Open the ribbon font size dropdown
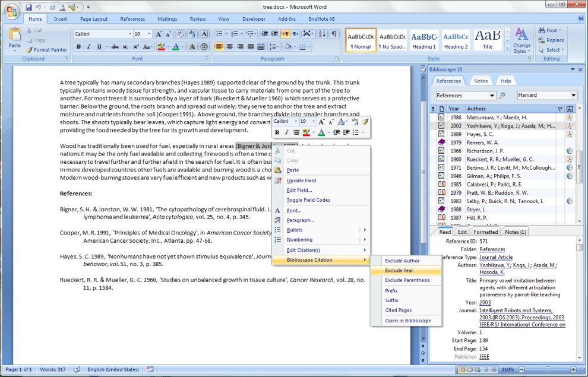The image size is (588, 377). point(149,34)
